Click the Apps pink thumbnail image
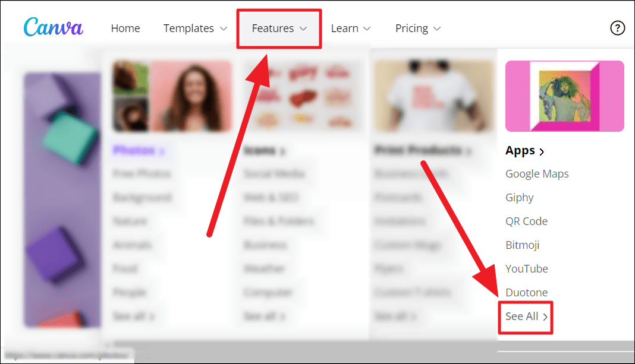Viewport: 635px width, 364px height. [x=564, y=96]
